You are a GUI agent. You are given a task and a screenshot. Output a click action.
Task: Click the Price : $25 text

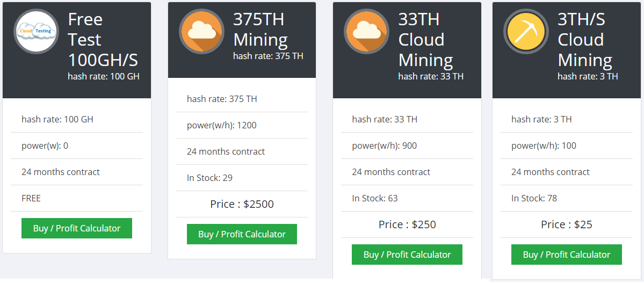click(566, 224)
